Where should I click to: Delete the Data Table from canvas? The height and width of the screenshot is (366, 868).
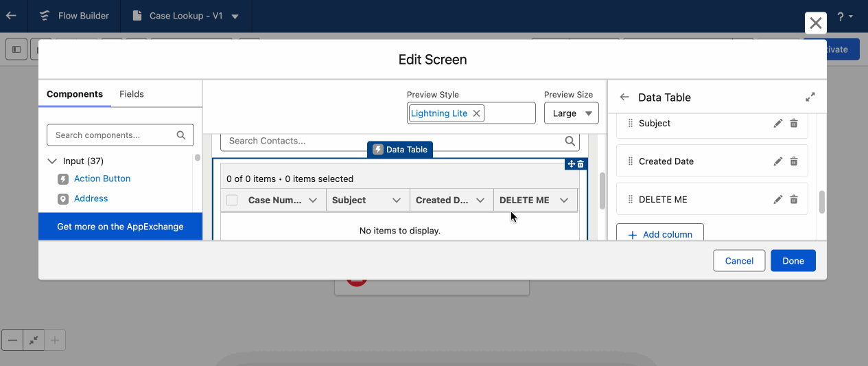pyautogui.click(x=580, y=164)
